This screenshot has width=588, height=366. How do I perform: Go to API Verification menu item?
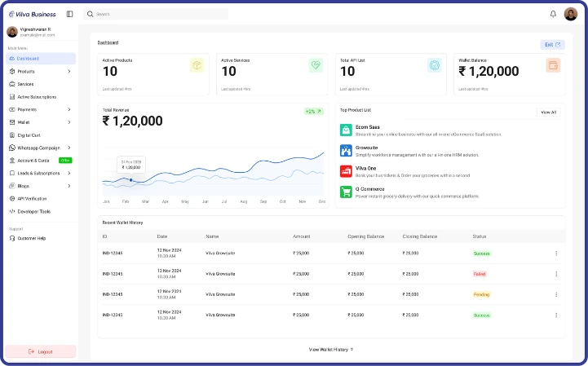tap(32, 198)
